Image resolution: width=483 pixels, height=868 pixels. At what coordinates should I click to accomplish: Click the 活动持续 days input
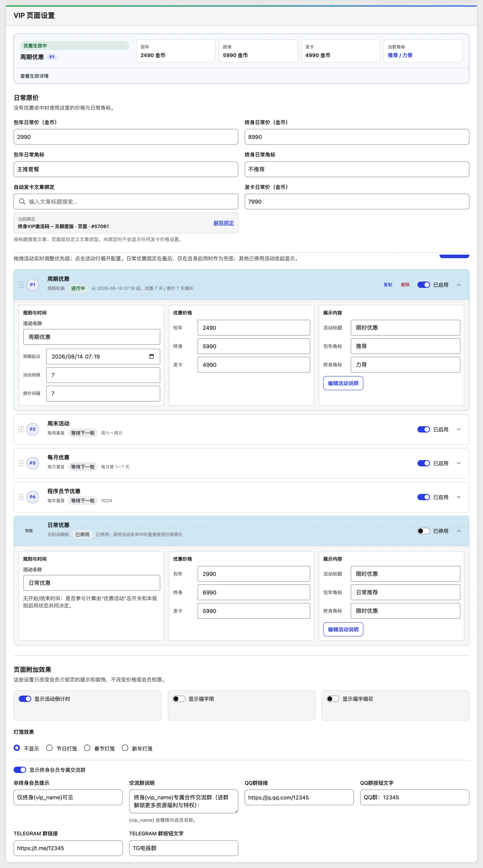(x=103, y=375)
